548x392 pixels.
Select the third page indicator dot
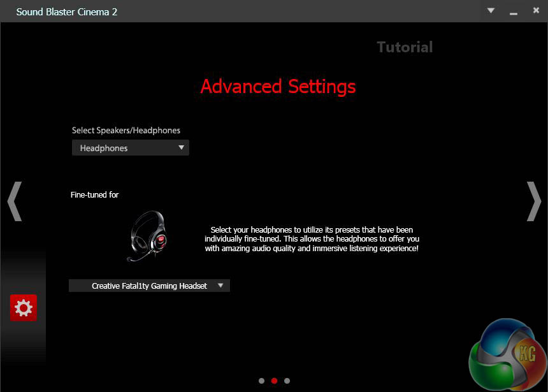pos(287,381)
